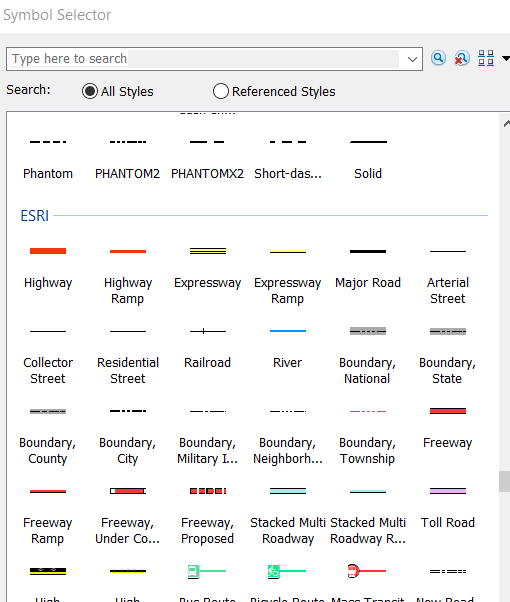Select the Short-dash line symbol

288,159
